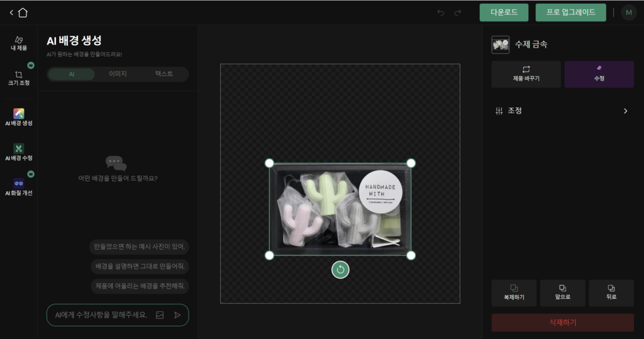Go back using the left arrow icon

[11, 13]
